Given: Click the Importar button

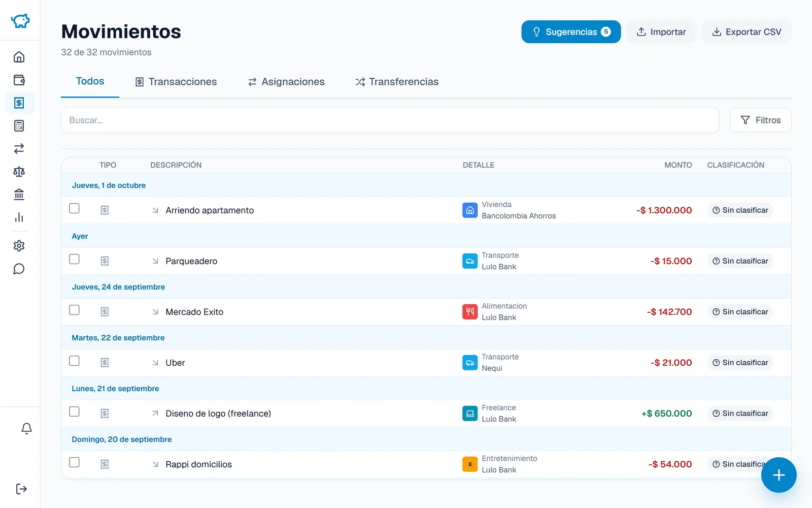Looking at the screenshot, I should tap(661, 32).
